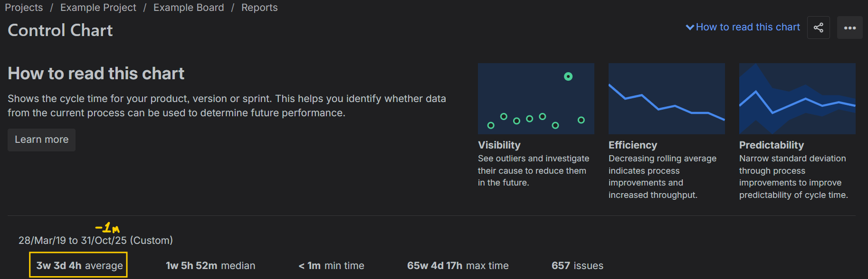
Task: Open Example Project breadcrumb link
Action: tap(98, 8)
